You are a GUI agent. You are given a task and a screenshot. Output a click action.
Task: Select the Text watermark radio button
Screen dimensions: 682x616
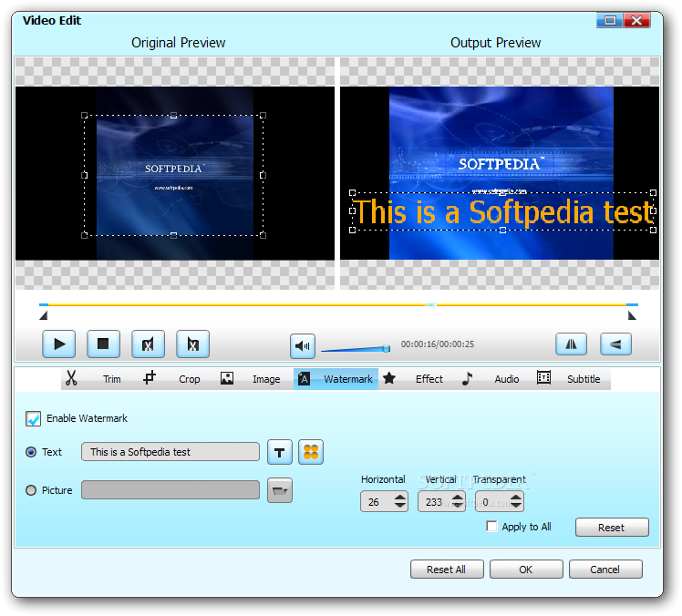coord(31,452)
